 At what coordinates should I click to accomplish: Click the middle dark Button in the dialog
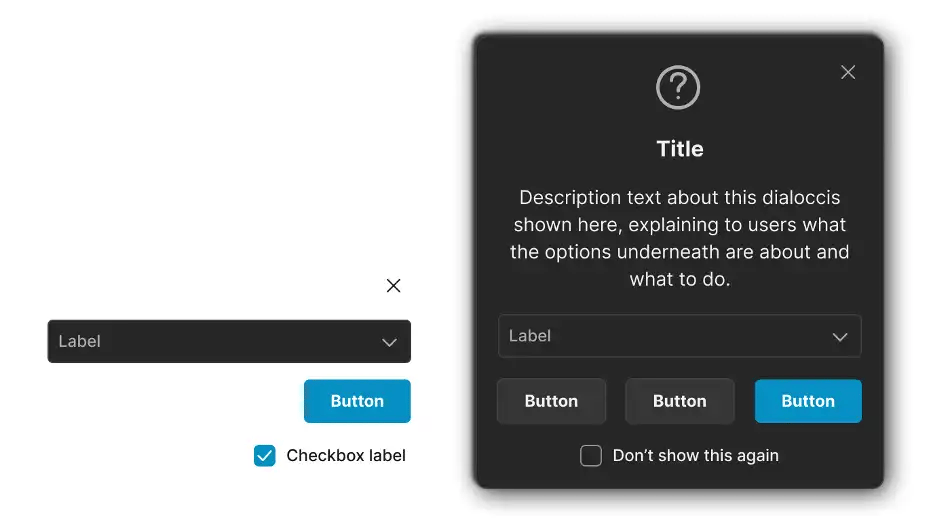click(679, 401)
